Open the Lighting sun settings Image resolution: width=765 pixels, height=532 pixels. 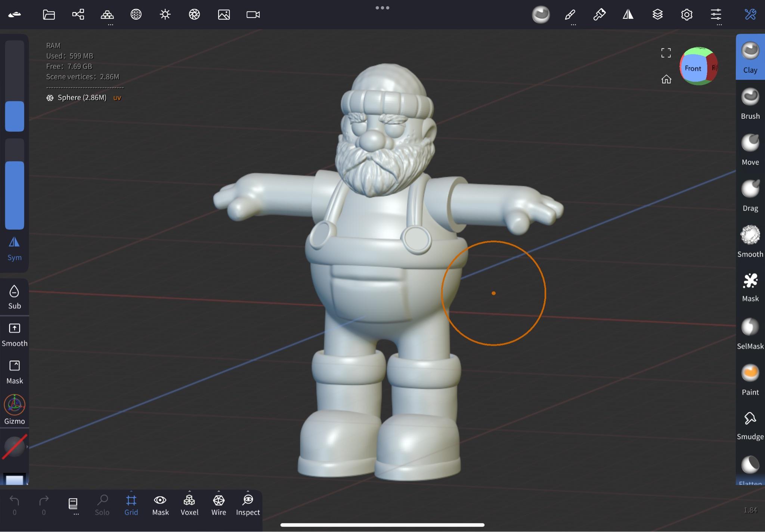click(165, 15)
